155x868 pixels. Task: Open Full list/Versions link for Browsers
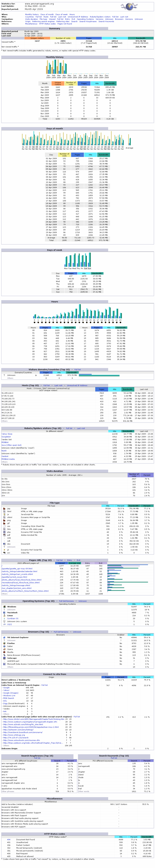tap(61, 632)
